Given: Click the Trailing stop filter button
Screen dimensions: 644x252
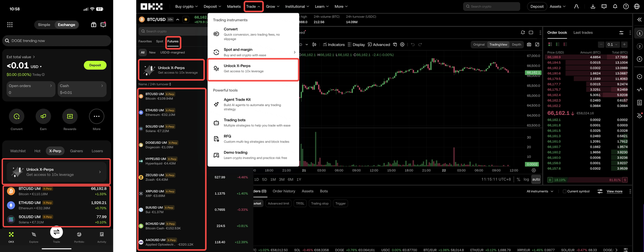Looking at the screenshot, I should (x=320, y=203).
